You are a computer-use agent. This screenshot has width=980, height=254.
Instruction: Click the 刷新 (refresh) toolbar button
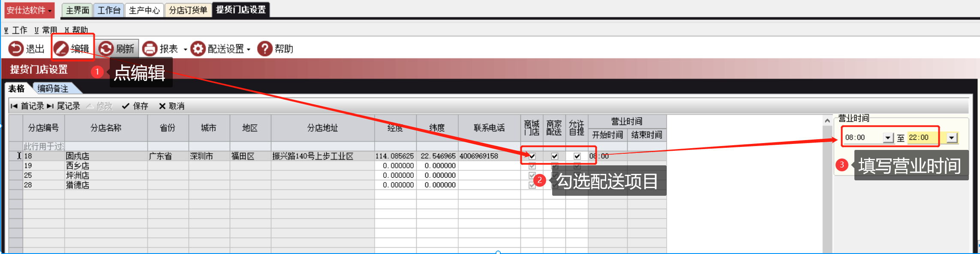point(117,49)
